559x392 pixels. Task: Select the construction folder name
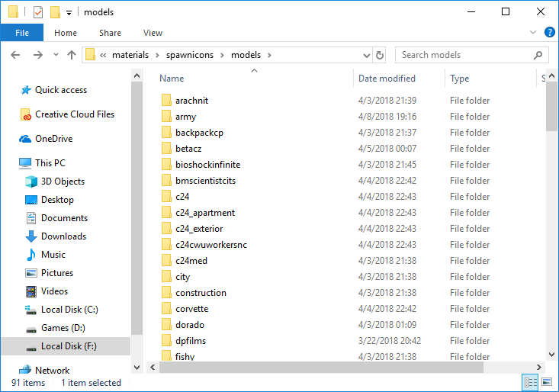(x=201, y=293)
